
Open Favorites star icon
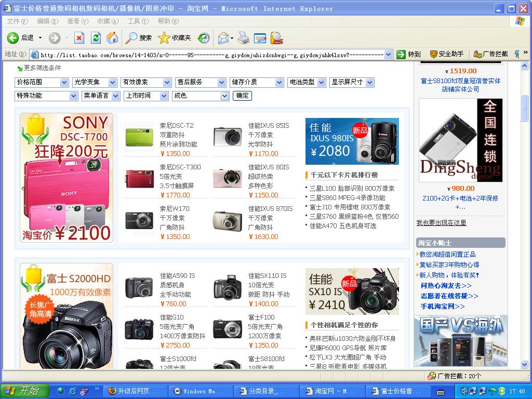point(164,37)
